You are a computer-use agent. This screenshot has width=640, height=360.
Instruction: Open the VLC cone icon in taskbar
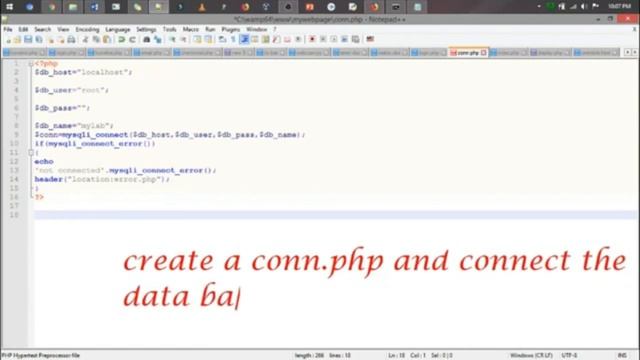click(x=202, y=7)
